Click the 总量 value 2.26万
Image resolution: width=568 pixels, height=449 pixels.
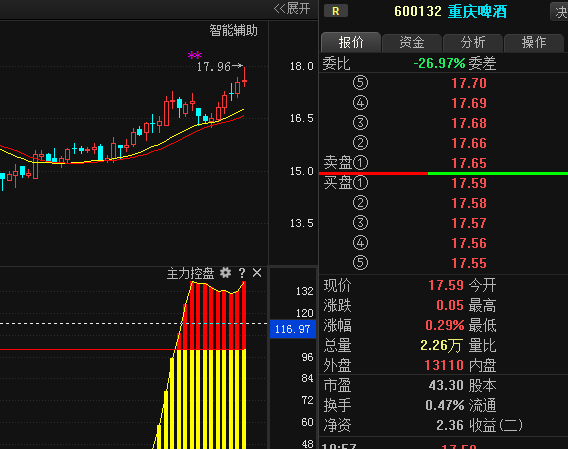coord(441,345)
